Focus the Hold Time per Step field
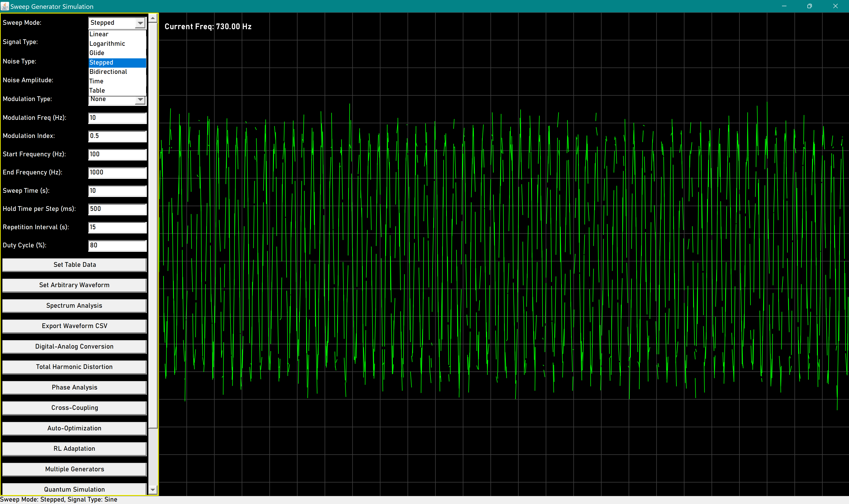Viewport: 849px width, 504px height. tap(117, 209)
